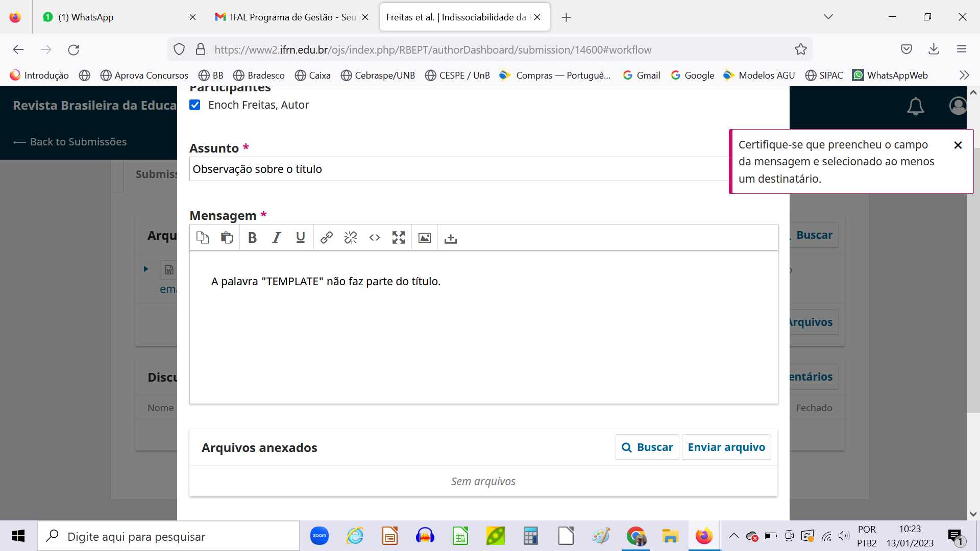The image size is (980, 551).
Task: Open the list all tabs dropdown
Action: click(828, 17)
